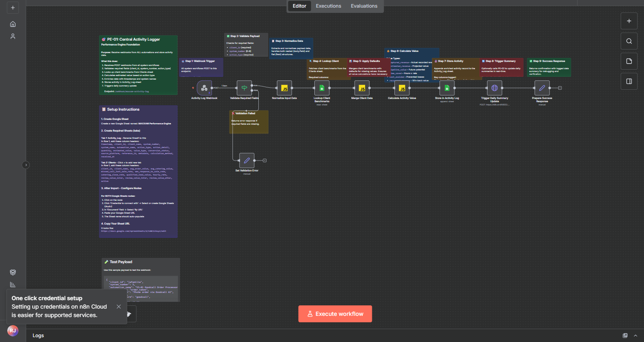The width and height of the screenshot is (644, 342).
Task: Open the personal user icon in sidebar
Action: tap(13, 36)
